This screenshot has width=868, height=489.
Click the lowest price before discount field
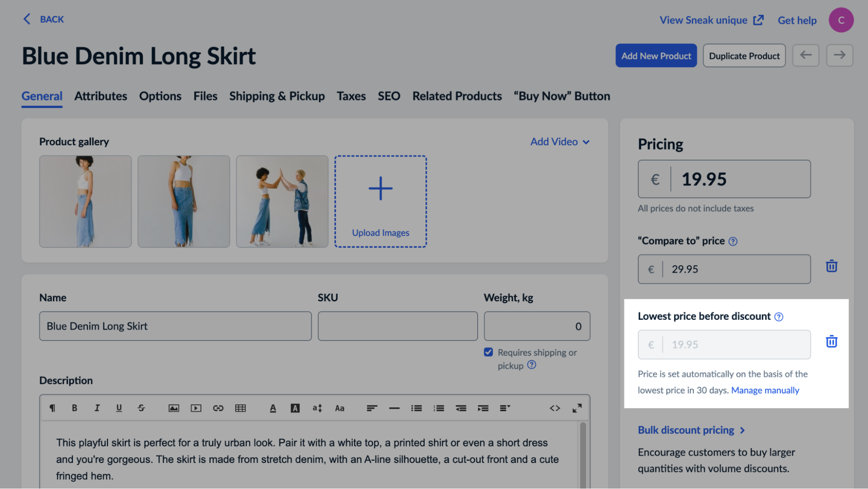click(x=724, y=345)
